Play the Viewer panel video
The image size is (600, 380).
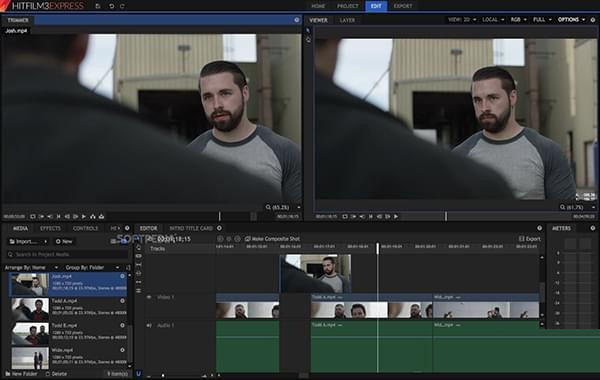[396, 217]
